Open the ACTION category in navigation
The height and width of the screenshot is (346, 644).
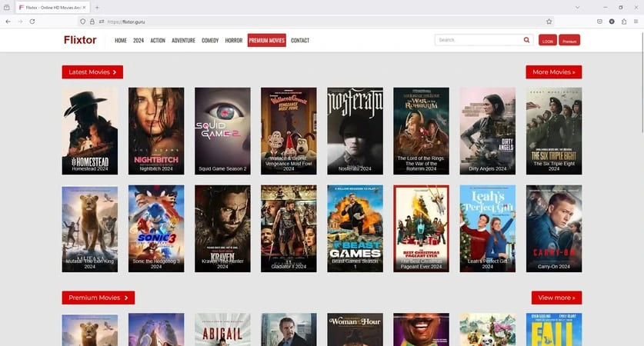[158, 40]
